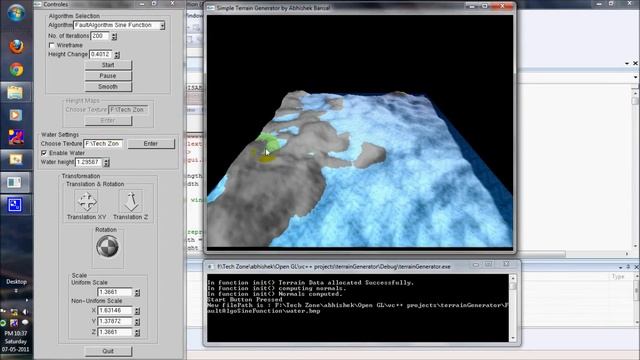Open Windows Media Player from the taskbar
Screen dimensions: 640x360
point(16,115)
